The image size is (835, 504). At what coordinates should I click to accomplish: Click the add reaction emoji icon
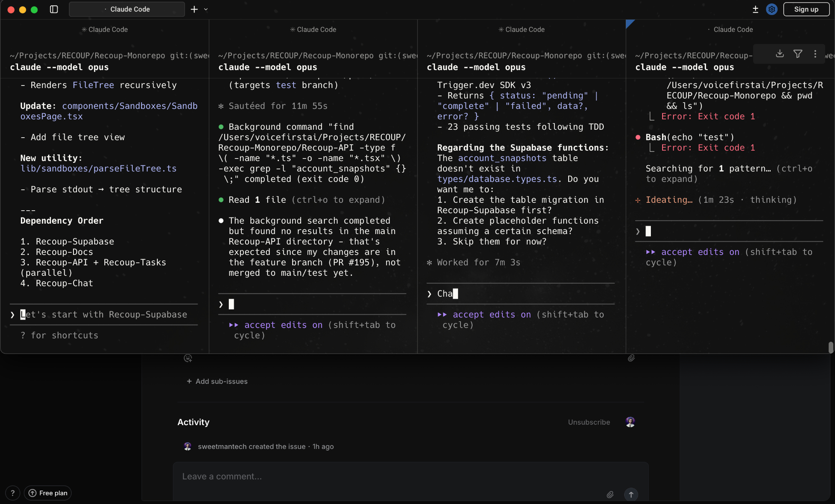[x=188, y=358]
